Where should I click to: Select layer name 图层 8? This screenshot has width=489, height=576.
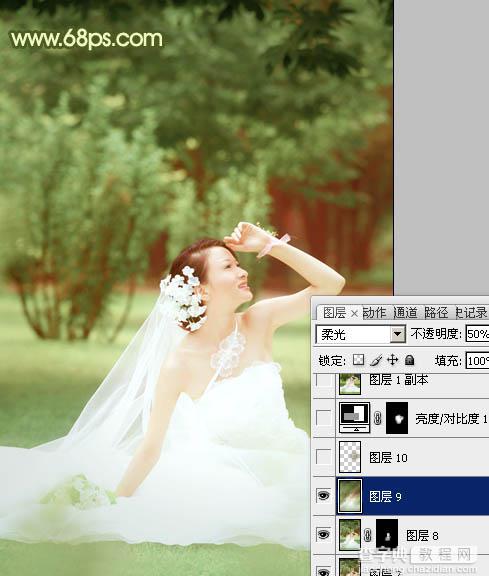(422, 536)
